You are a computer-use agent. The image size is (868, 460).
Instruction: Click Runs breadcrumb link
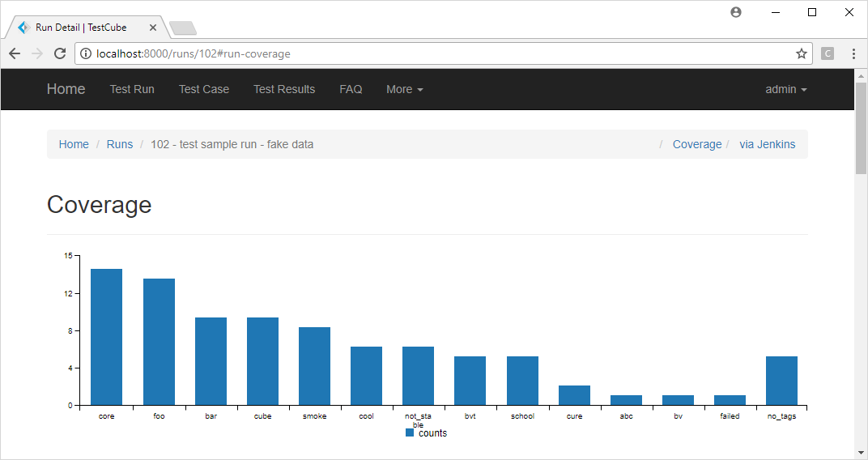tap(120, 144)
